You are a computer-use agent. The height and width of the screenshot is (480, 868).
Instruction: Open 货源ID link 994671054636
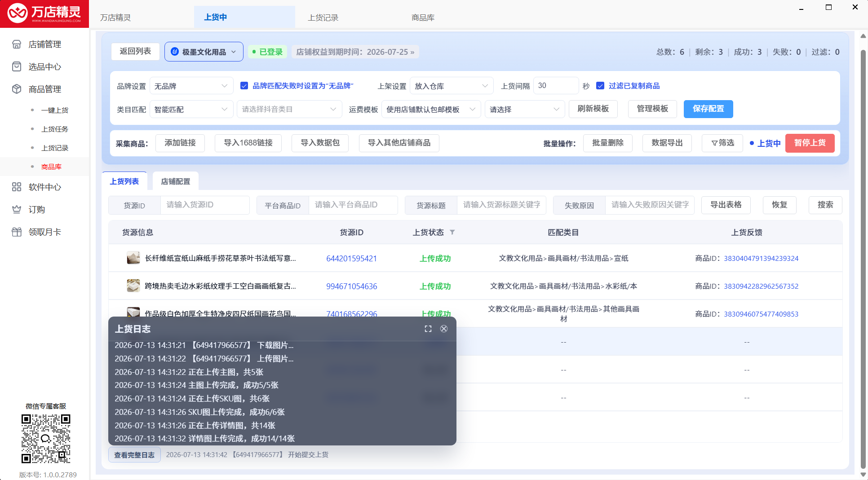pos(351,286)
